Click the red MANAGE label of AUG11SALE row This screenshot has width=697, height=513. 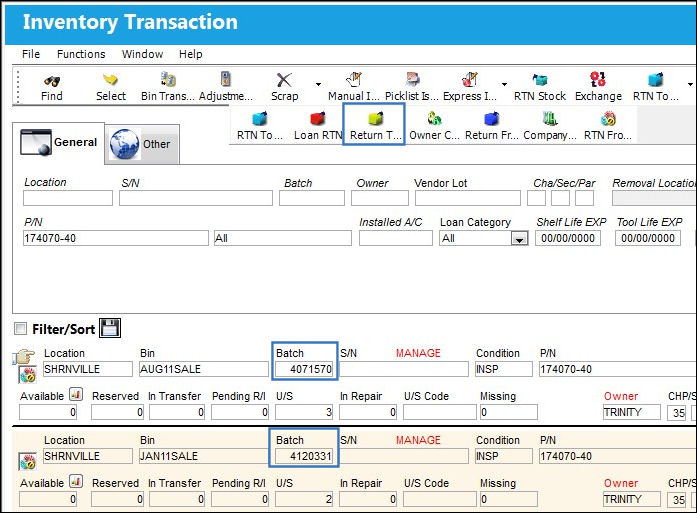[x=418, y=353]
